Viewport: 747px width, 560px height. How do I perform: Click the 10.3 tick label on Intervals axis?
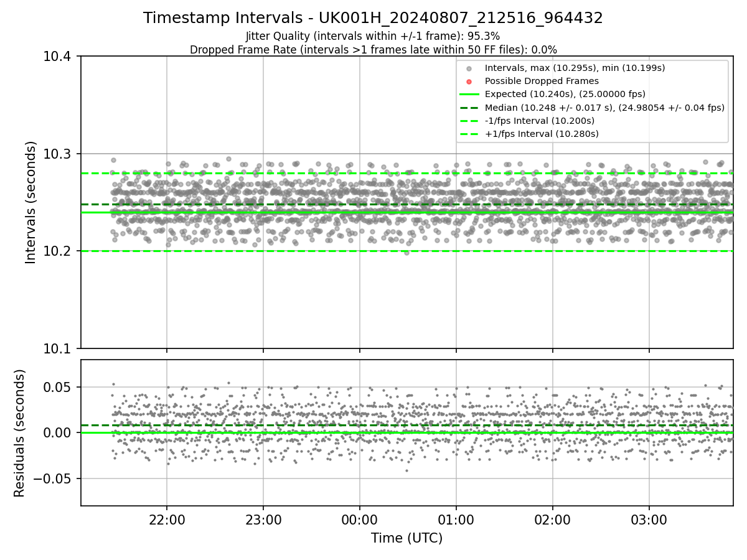click(58, 154)
